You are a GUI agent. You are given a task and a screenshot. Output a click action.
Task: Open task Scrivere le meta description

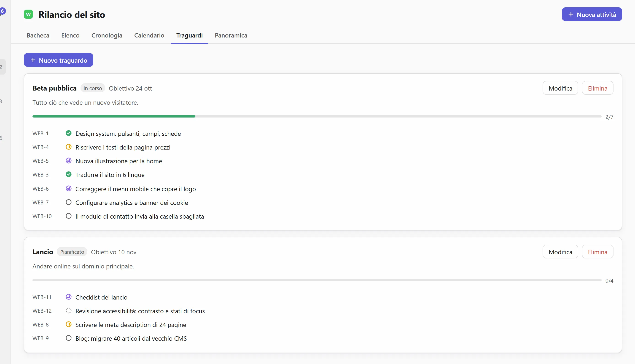(x=131, y=325)
